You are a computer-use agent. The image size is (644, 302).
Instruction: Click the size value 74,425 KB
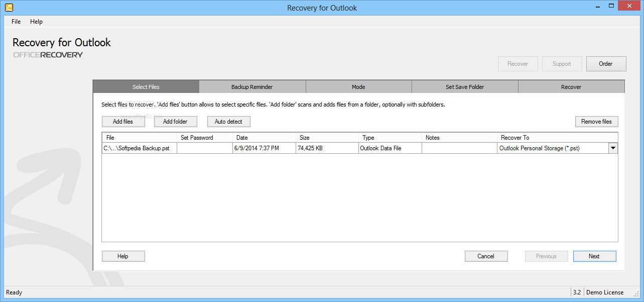point(327,148)
